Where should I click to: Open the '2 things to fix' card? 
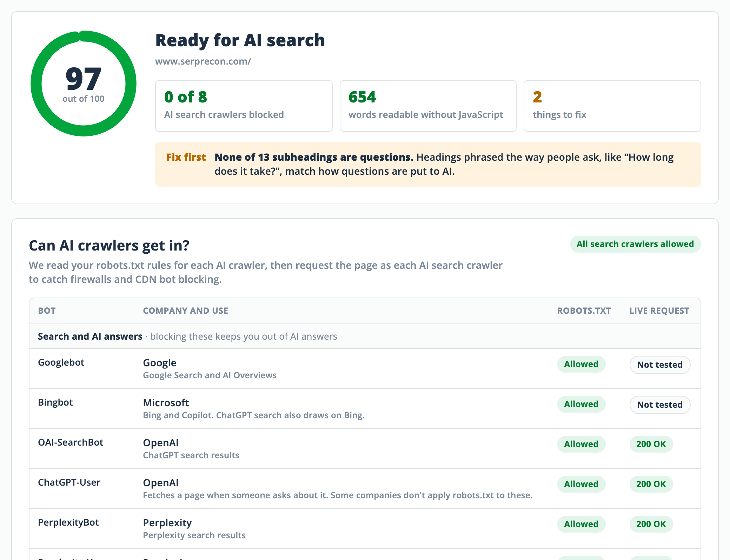pyautogui.click(x=612, y=106)
